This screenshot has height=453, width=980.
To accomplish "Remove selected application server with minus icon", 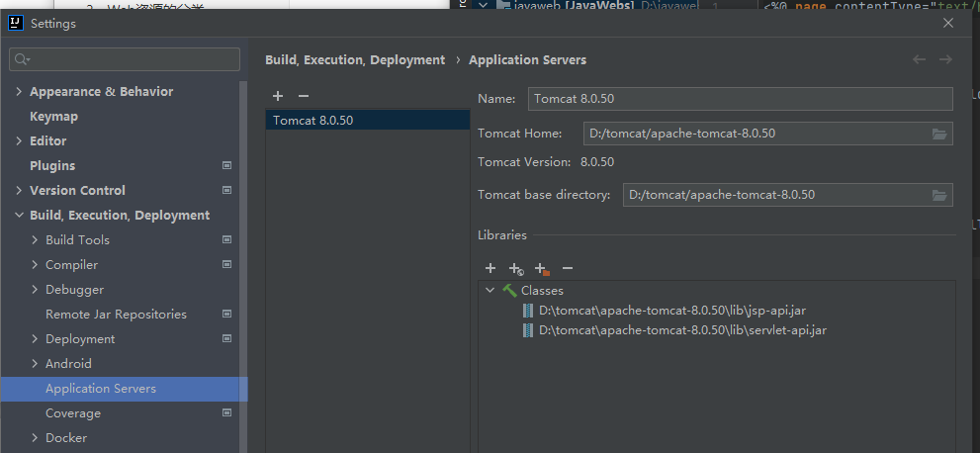I will (304, 96).
